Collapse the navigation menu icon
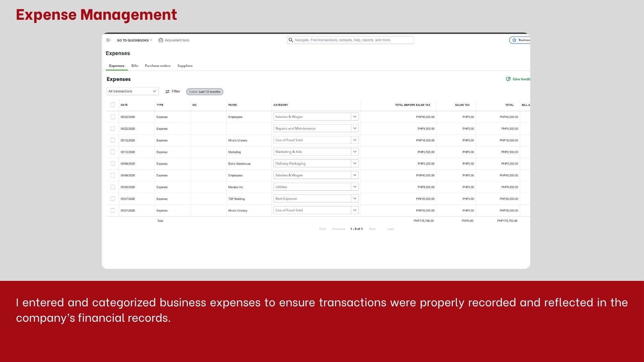 (x=108, y=40)
